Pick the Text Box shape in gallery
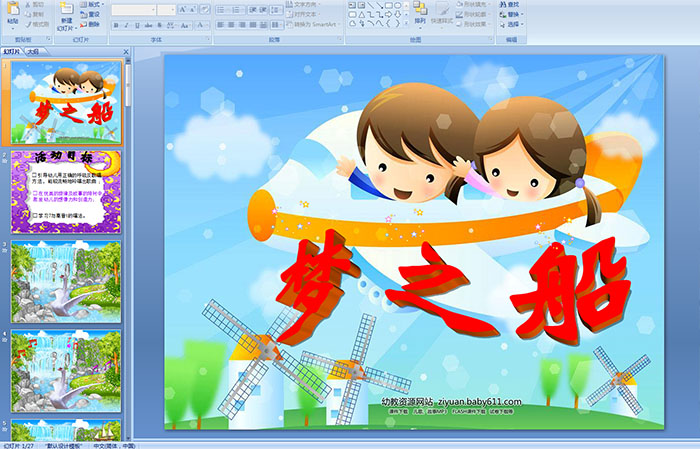 352,5
